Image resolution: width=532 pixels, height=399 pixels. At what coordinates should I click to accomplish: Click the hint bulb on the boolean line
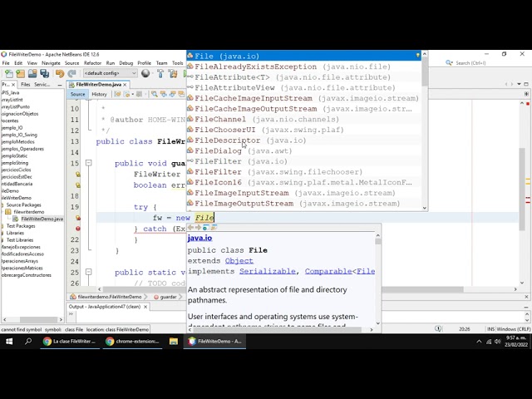pyautogui.click(x=78, y=185)
